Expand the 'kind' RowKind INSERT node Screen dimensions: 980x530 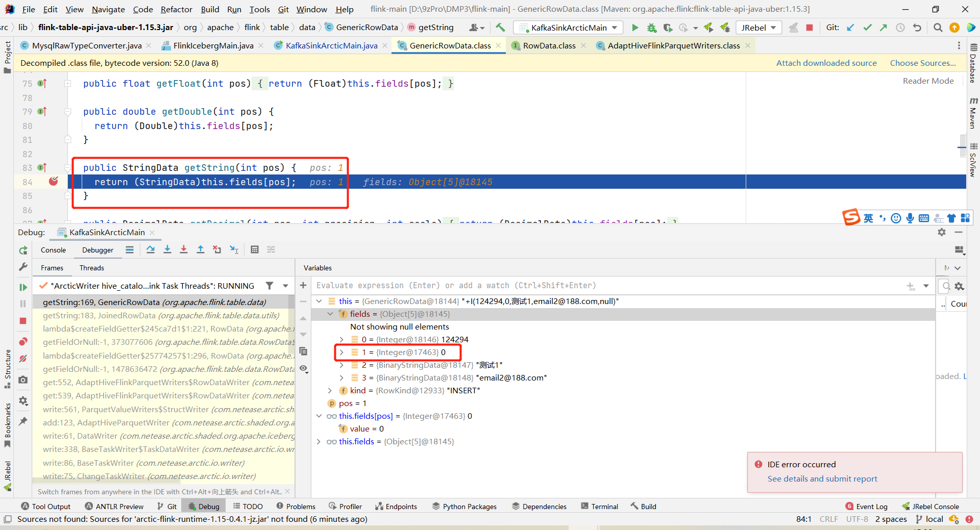[330, 391]
